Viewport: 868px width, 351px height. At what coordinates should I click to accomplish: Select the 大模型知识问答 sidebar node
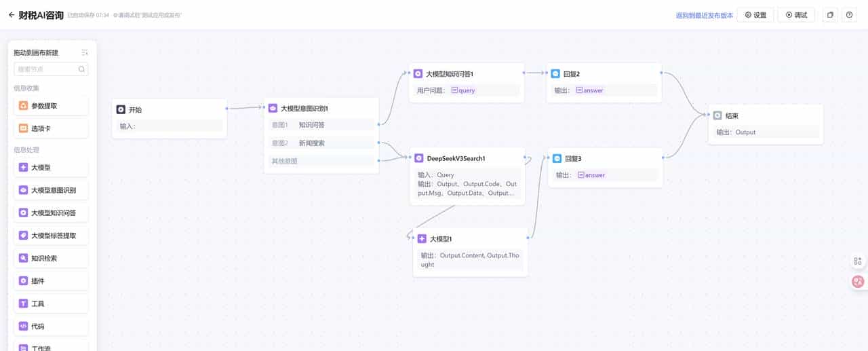tap(52, 213)
